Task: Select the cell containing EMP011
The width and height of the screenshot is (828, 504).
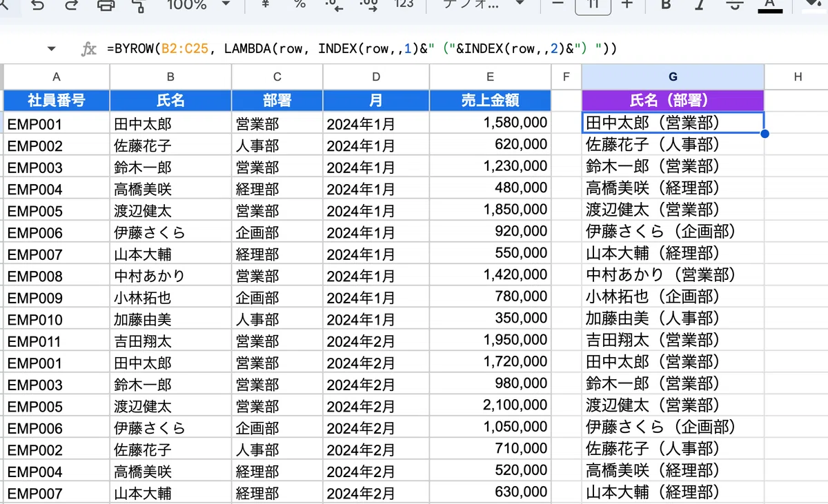Action: [56, 341]
